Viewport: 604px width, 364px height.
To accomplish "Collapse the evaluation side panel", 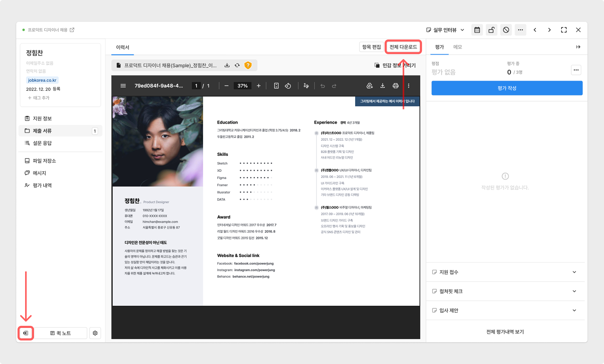I will (x=578, y=47).
